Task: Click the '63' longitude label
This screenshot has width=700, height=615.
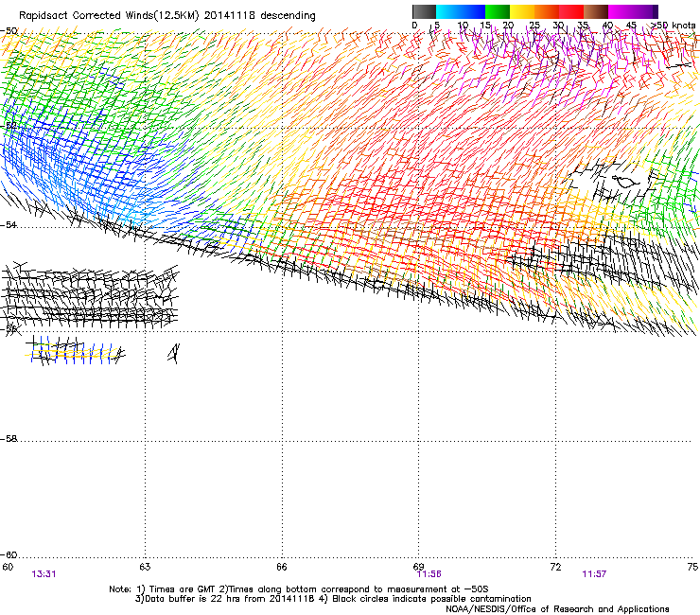Action: coord(145,567)
